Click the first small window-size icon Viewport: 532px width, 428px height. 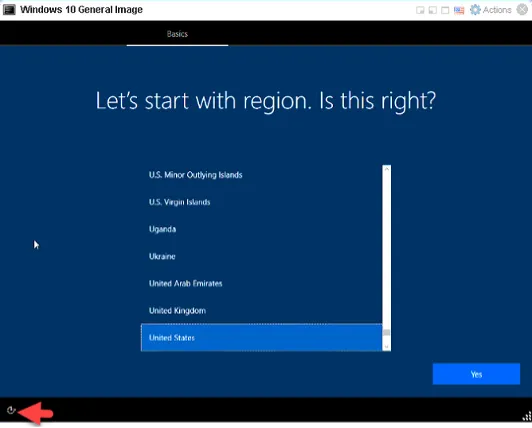click(x=420, y=10)
